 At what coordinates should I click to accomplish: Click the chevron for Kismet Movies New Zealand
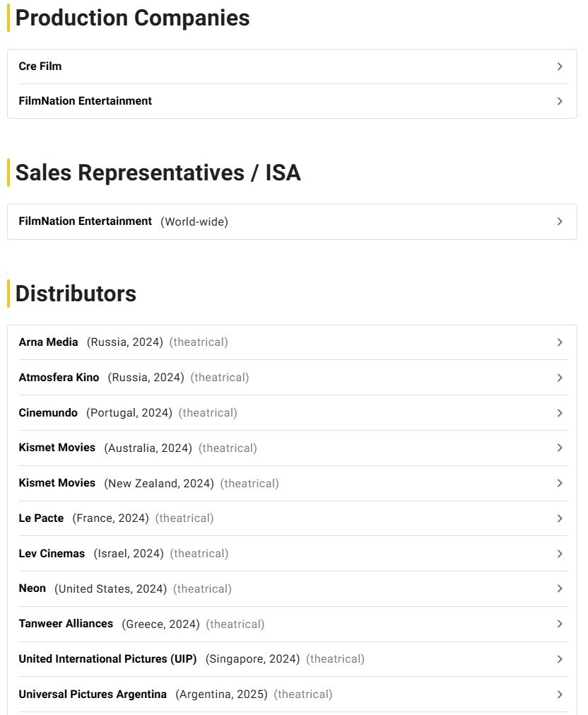pos(560,483)
